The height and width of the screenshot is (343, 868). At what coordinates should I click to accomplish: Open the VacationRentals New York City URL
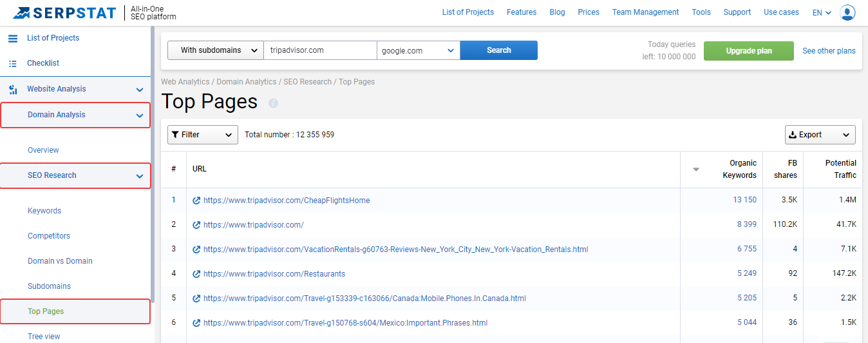pyautogui.click(x=396, y=250)
